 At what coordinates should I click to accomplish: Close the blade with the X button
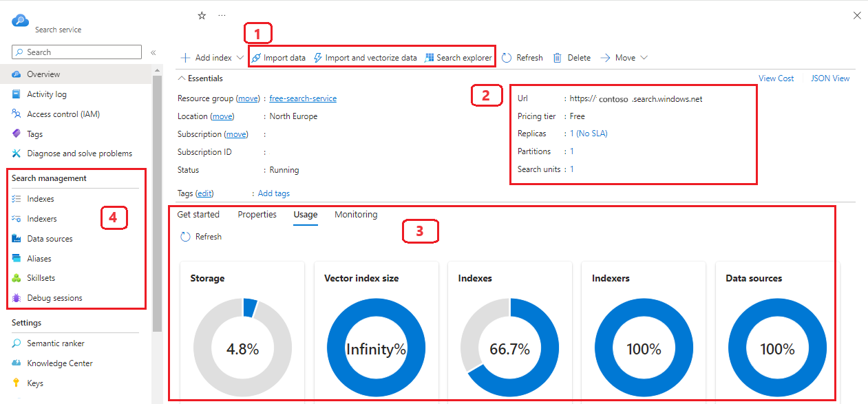(x=857, y=15)
